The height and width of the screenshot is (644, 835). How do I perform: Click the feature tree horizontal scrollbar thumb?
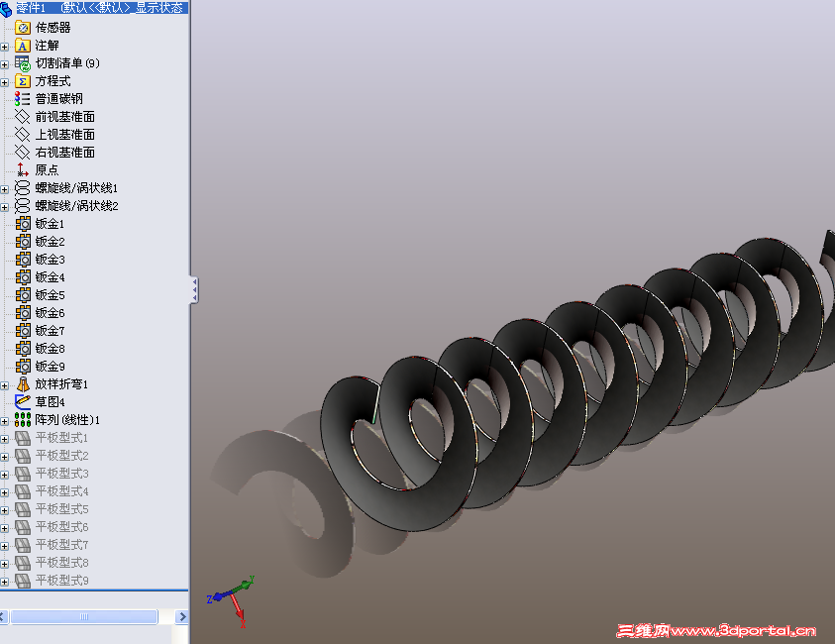(x=84, y=617)
